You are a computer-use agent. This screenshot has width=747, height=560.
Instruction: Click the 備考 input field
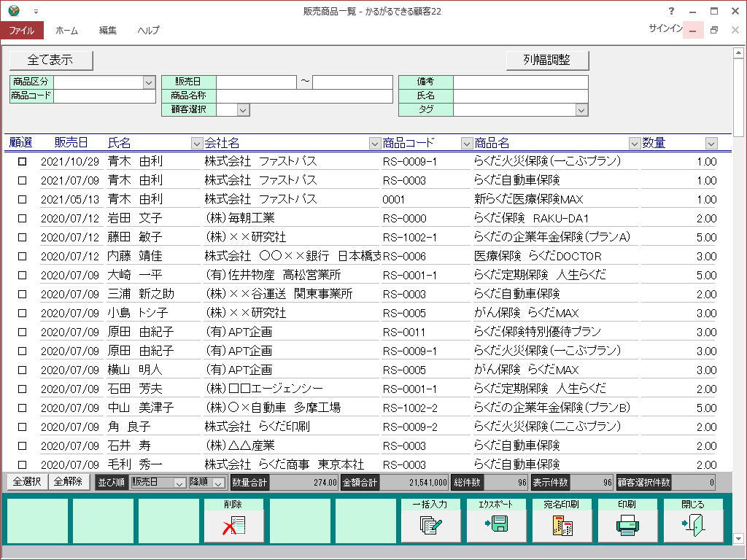tap(521, 82)
